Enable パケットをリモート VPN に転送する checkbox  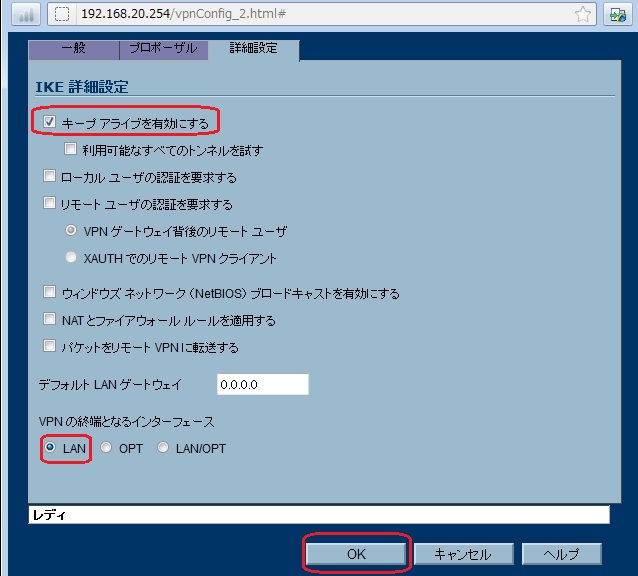(x=50, y=346)
